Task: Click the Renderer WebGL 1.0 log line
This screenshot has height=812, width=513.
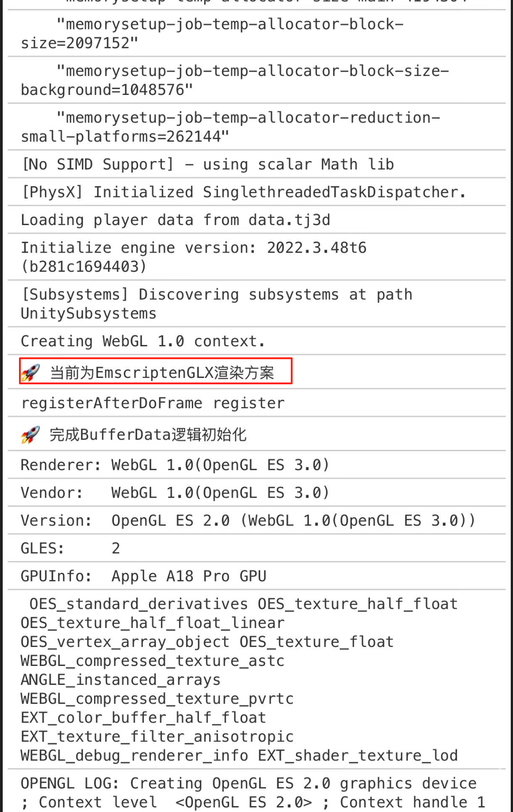Action: [x=256, y=465]
